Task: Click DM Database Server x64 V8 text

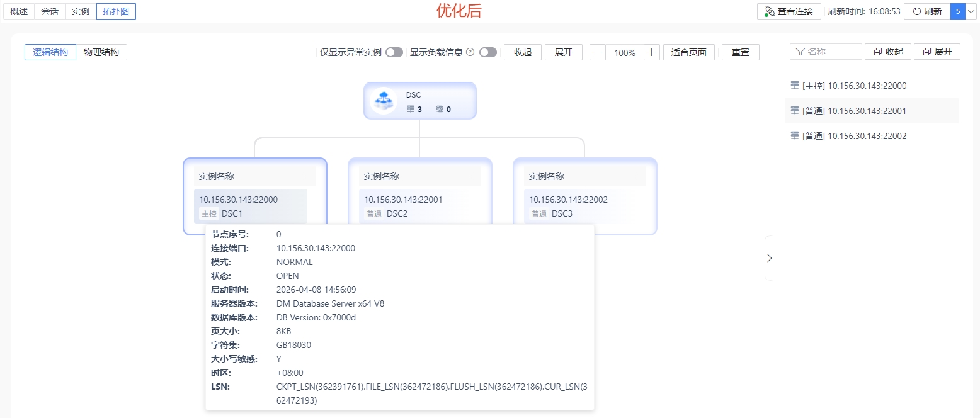Action: (330, 303)
